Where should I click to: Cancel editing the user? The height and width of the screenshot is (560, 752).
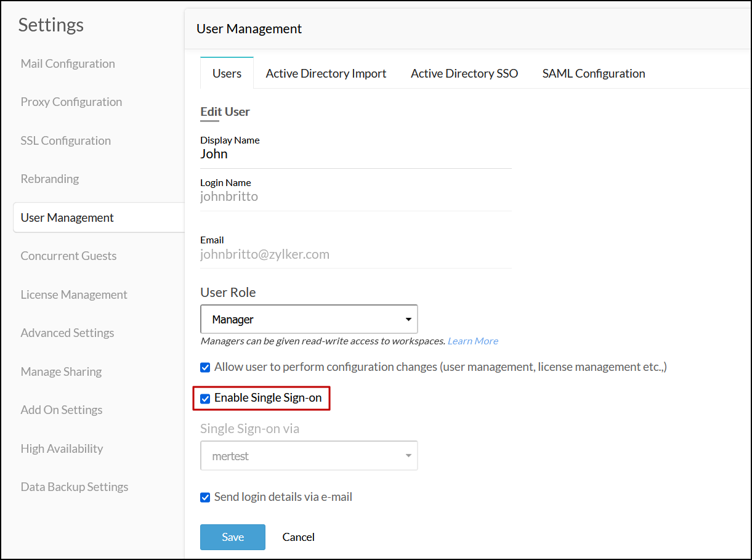[x=298, y=537]
